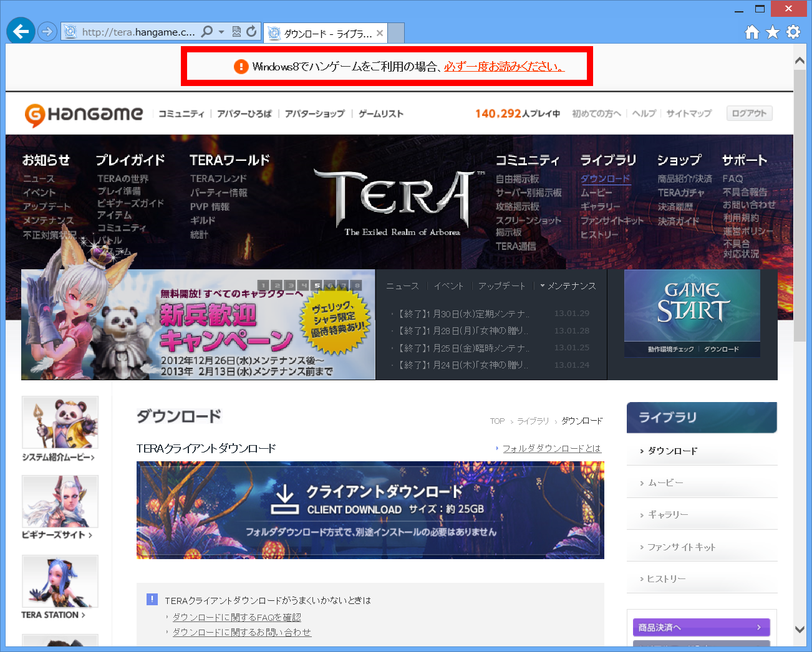Open Favorites with the star icon
Image resolution: width=812 pixels, height=652 pixels.
(773, 32)
